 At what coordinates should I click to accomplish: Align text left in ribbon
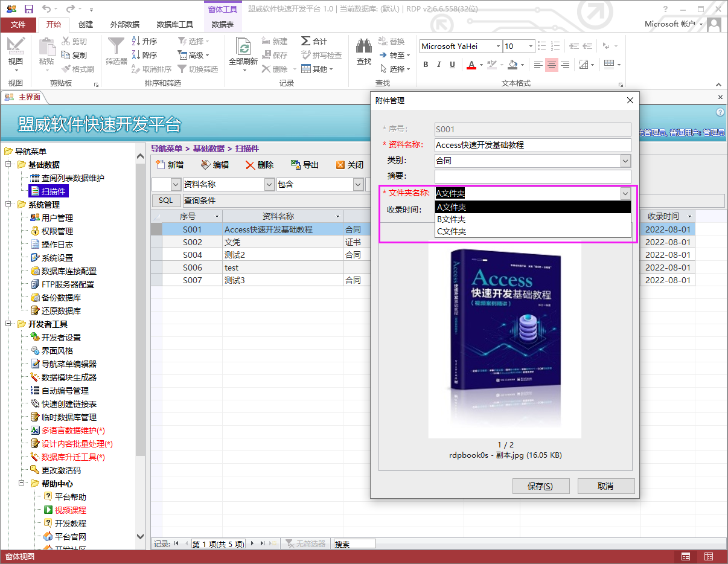(538, 65)
